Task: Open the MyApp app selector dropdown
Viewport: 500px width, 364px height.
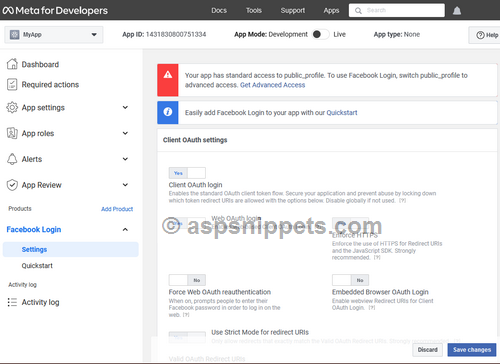Action: 54,35
